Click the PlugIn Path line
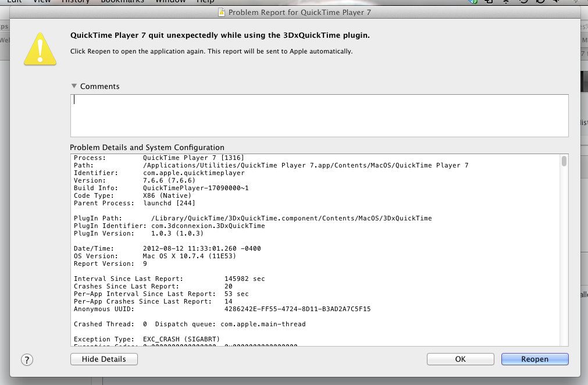Screen dimensions: 588x385 pyautogui.click(x=253, y=218)
